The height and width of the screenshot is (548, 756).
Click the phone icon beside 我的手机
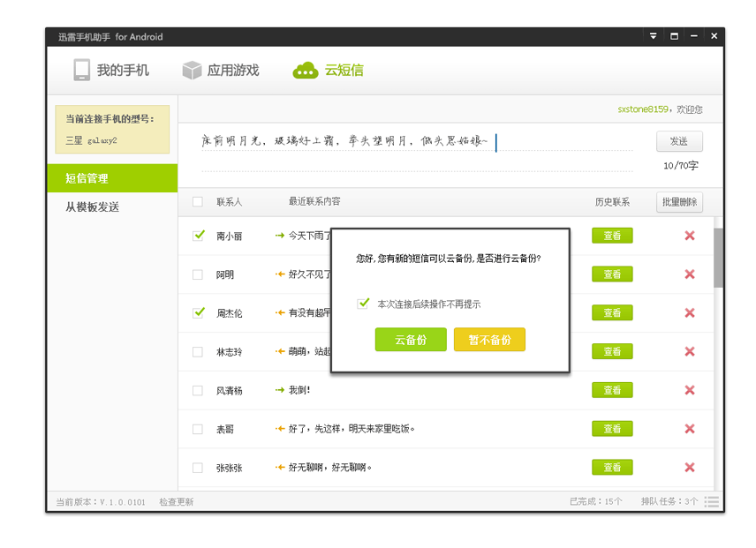[x=81, y=70]
